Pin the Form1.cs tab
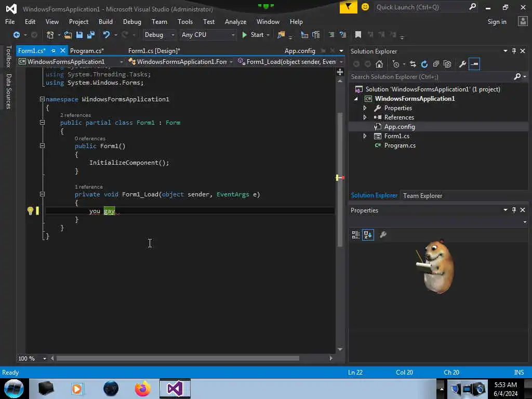Viewport: 532px width, 399px height. point(53,50)
